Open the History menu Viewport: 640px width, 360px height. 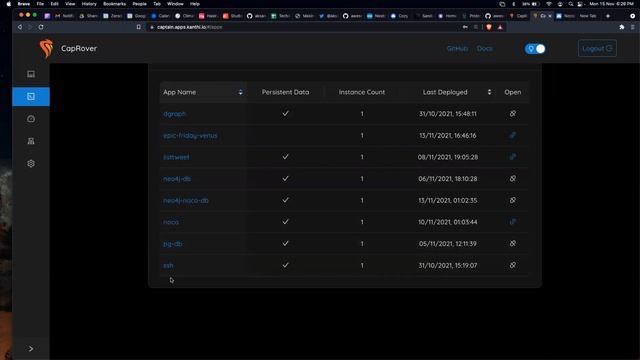pyautogui.click(x=89, y=4)
